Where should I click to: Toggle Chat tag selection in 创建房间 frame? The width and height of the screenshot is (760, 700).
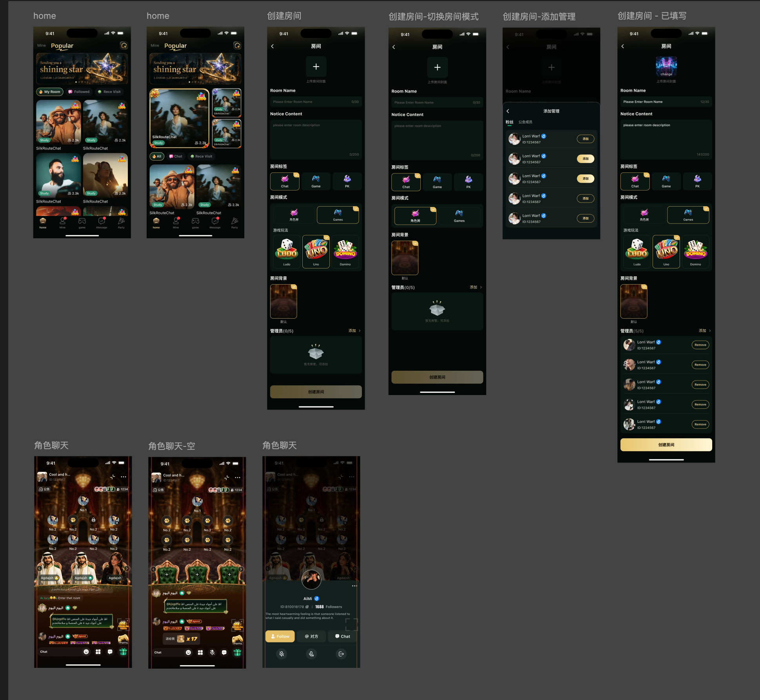(285, 181)
